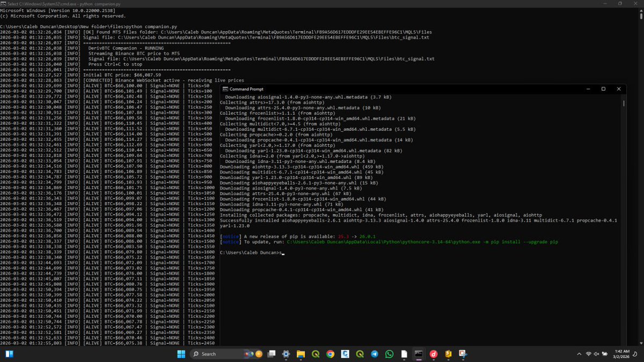Click the 'A new release of pip' notice
This screenshot has width=644, height=362.
(x=298, y=236)
